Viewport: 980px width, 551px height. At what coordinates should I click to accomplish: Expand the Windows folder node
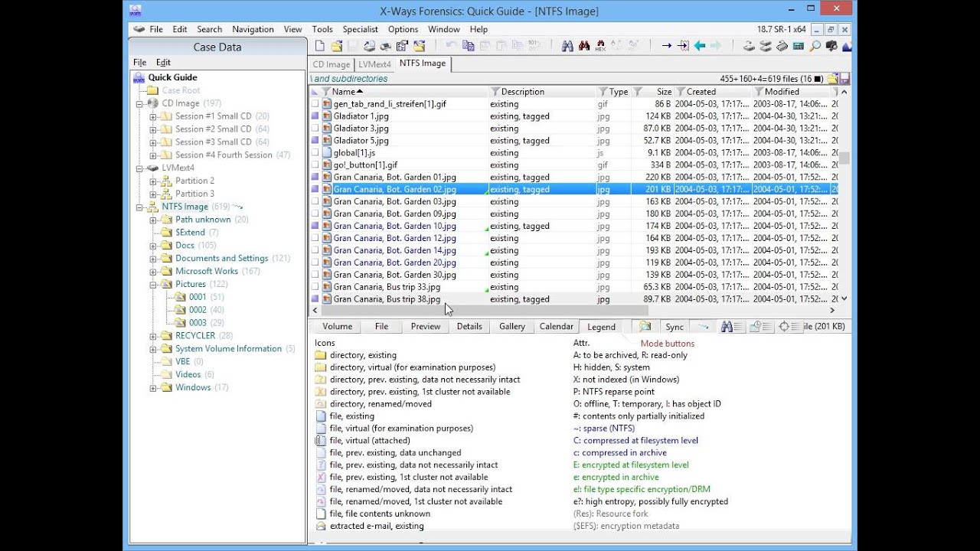tap(153, 388)
